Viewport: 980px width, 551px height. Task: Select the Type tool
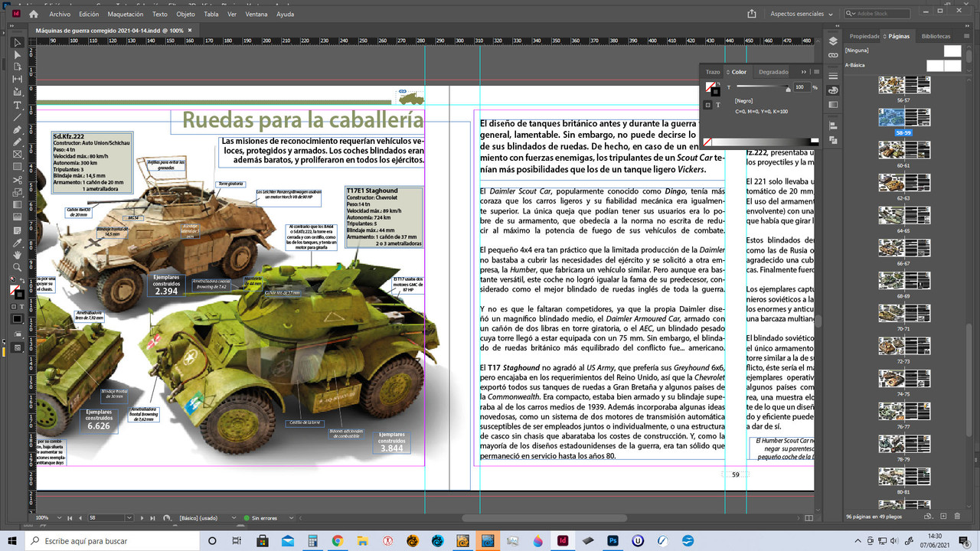click(18, 105)
